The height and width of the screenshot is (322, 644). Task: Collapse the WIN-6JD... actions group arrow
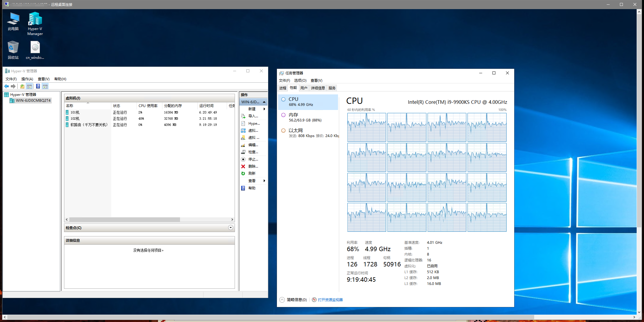click(x=264, y=102)
